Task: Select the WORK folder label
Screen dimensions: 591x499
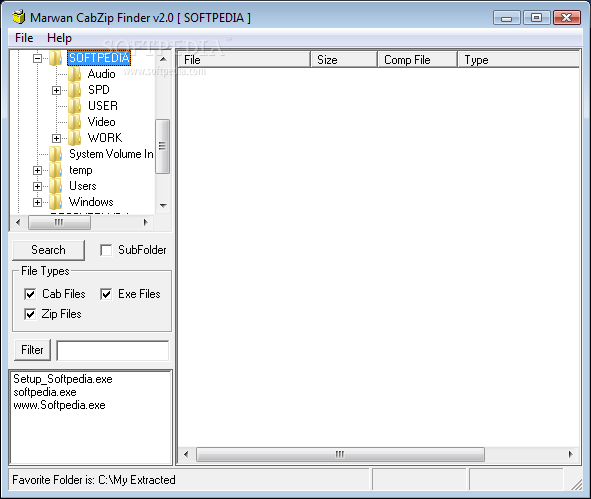Action: (105, 138)
